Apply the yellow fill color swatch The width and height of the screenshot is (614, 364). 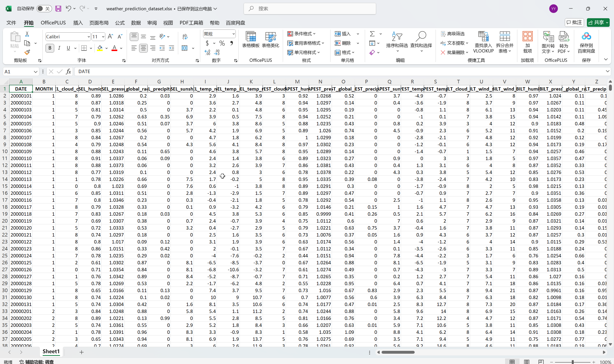[x=100, y=48]
